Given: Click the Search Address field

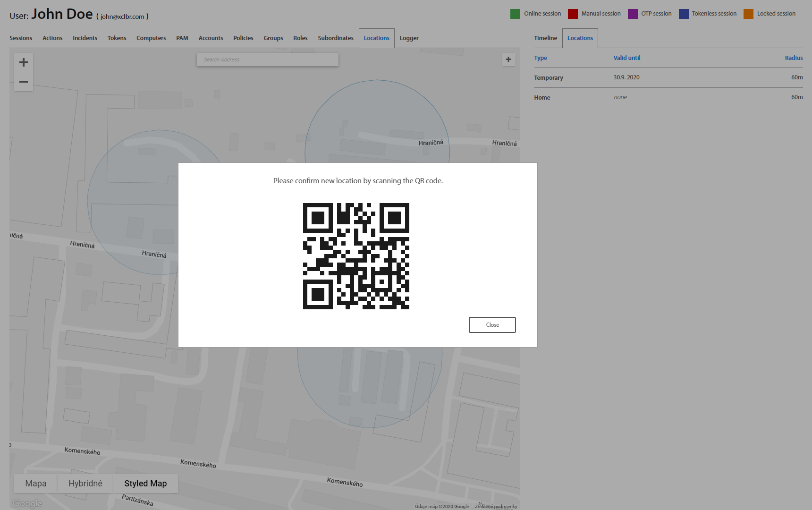Looking at the screenshot, I should (267, 59).
